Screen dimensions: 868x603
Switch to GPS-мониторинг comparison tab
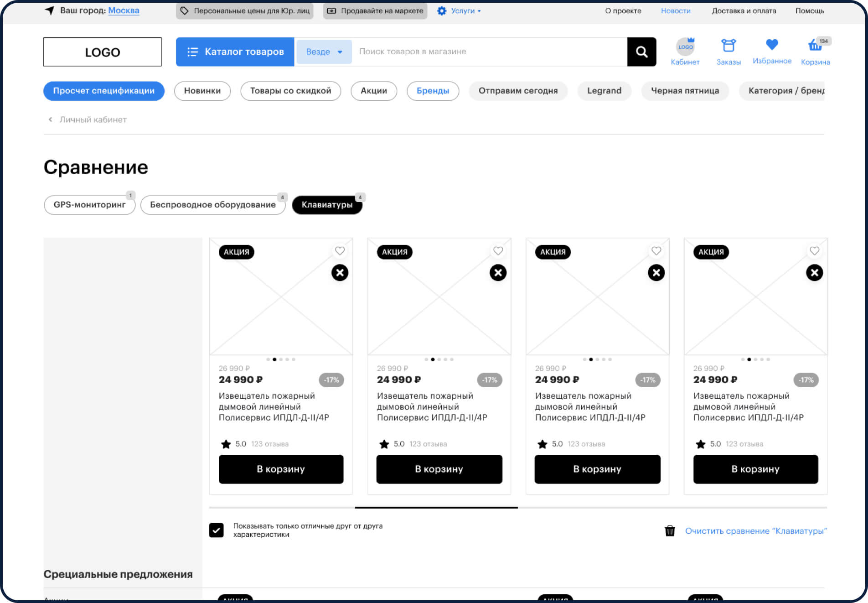pyautogui.click(x=89, y=205)
